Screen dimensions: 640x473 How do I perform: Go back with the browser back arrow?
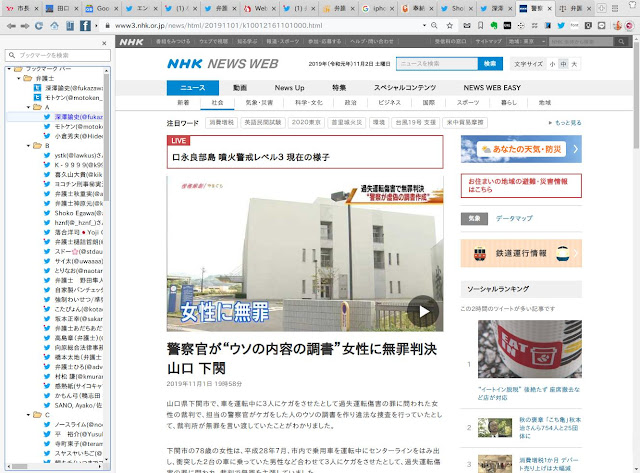click(x=11, y=26)
